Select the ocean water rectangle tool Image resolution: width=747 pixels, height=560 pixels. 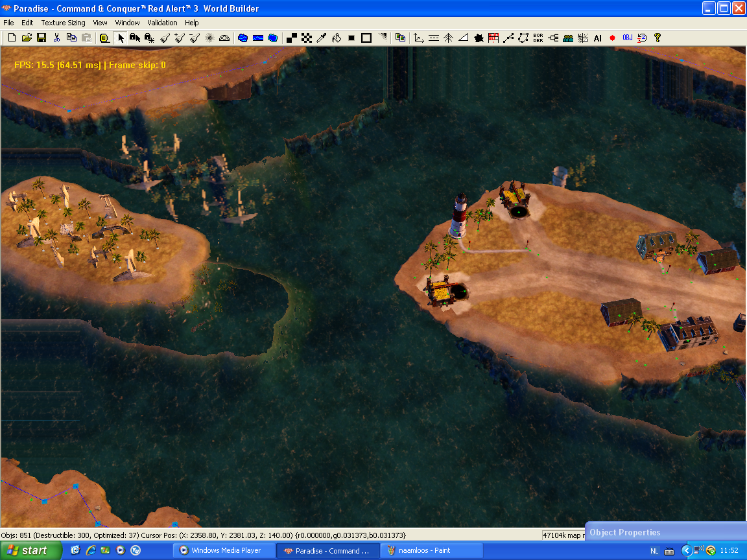[257, 38]
